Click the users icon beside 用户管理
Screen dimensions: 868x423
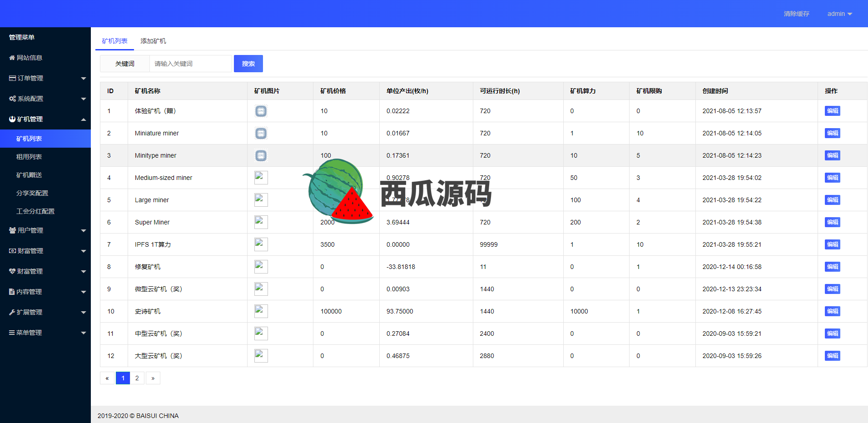(x=13, y=230)
